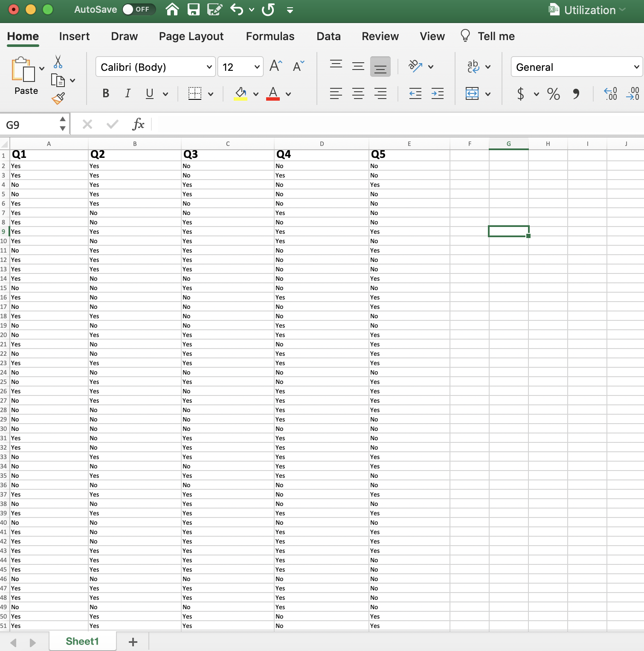
Task: Click the Tell me search button
Action: coord(488,36)
